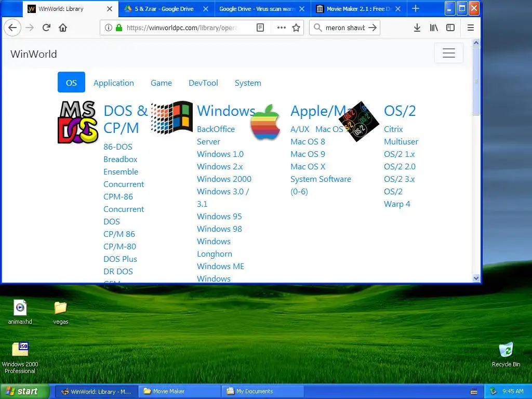The image size is (532, 399).
Task: Select the System category
Action: [248, 83]
